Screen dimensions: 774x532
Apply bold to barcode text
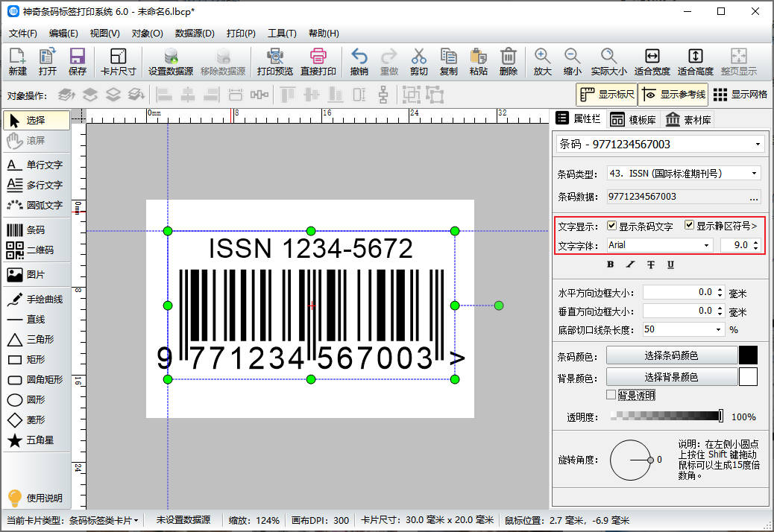tap(611, 265)
